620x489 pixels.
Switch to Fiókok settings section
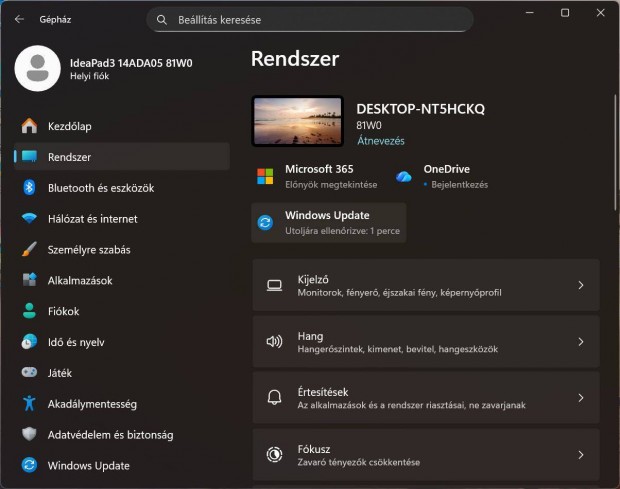coord(63,311)
